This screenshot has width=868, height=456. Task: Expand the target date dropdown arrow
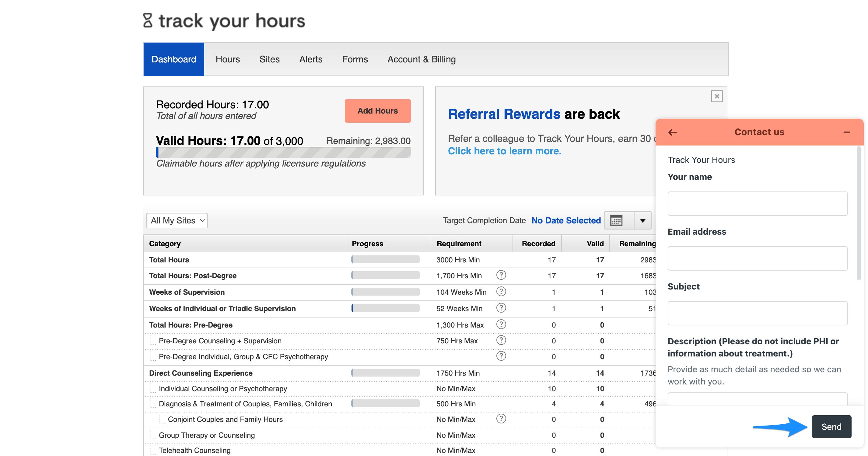(x=642, y=220)
